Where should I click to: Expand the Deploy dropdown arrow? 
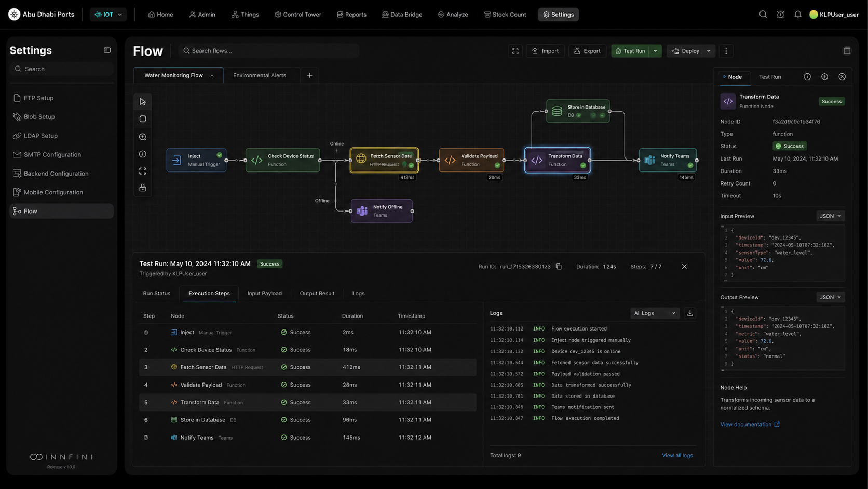pyautogui.click(x=709, y=51)
